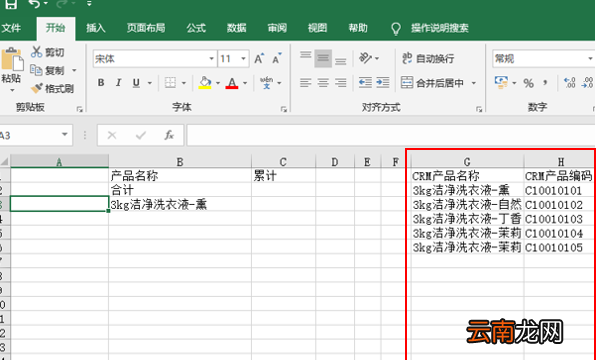Image resolution: width=600 pixels, height=360 pixels.
Task: Toggle Italic formatting
Action: click(119, 83)
